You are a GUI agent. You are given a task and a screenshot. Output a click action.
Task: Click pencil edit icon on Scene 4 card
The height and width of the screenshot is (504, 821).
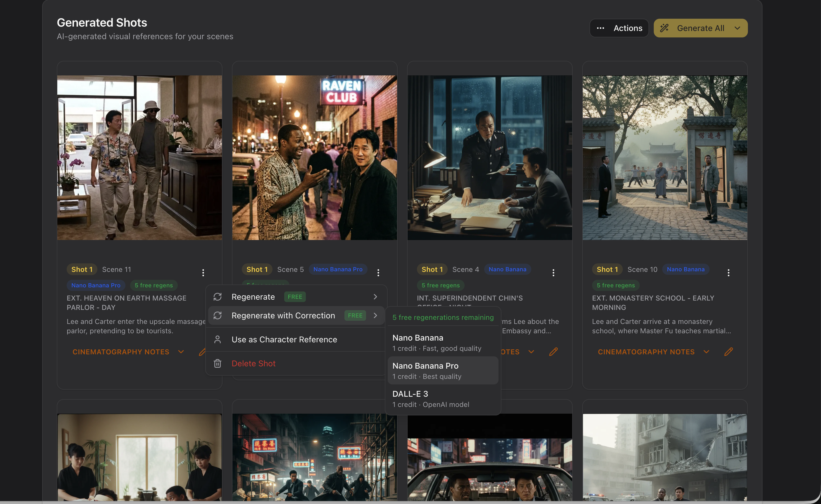pos(553,352)
